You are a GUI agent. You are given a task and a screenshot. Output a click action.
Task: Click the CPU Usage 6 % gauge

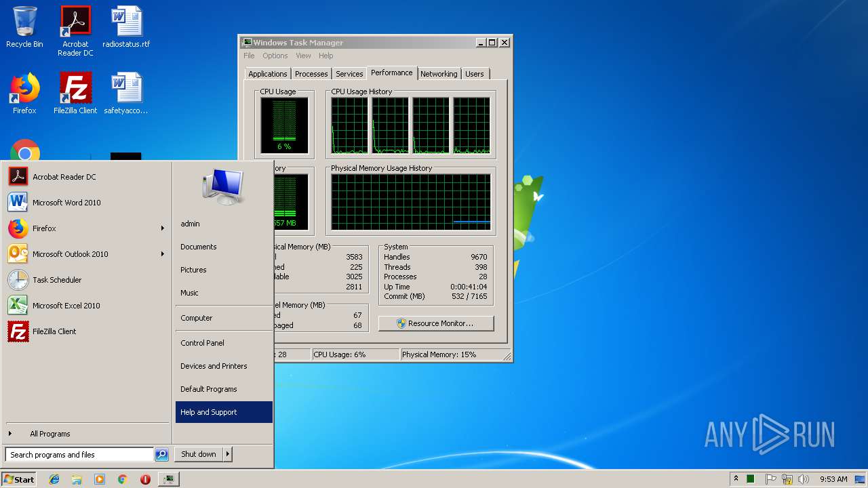(x=284, y=125)
